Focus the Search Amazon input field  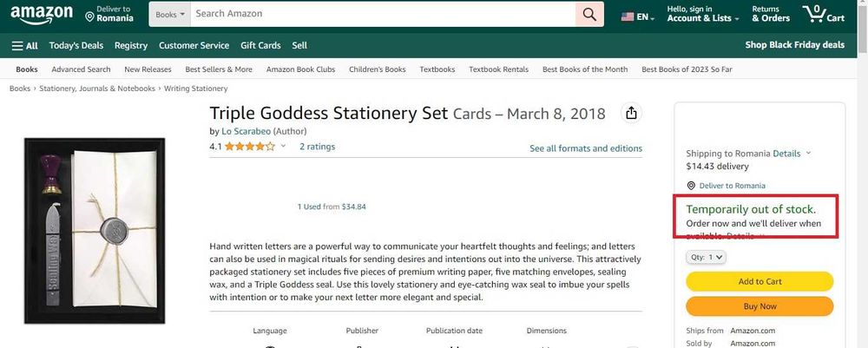[x=382, y=15]
